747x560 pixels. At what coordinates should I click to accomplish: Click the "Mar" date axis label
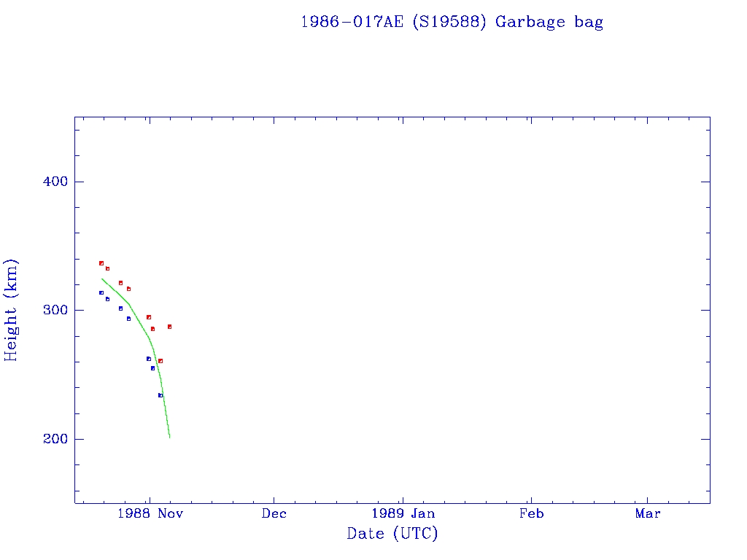648,513
